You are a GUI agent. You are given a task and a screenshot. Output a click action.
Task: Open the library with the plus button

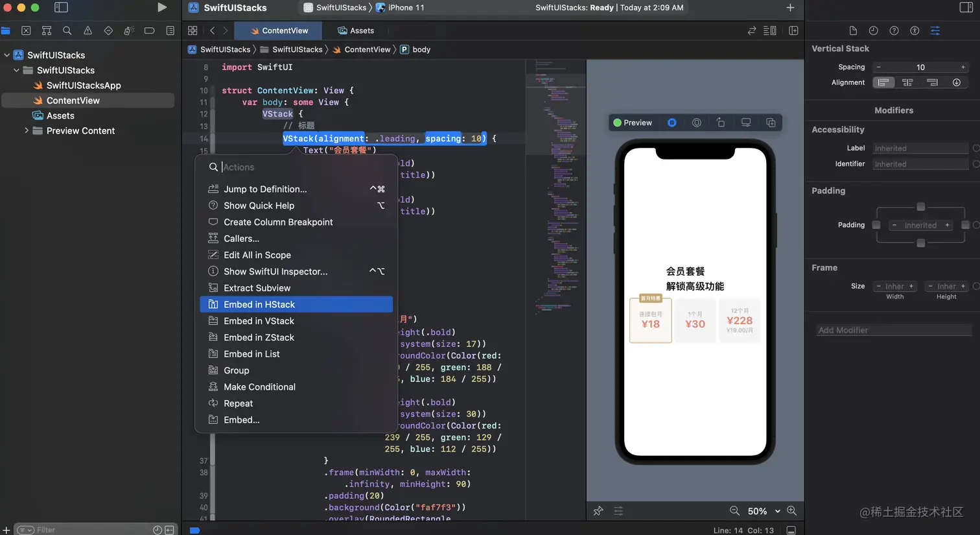[790, 8]
